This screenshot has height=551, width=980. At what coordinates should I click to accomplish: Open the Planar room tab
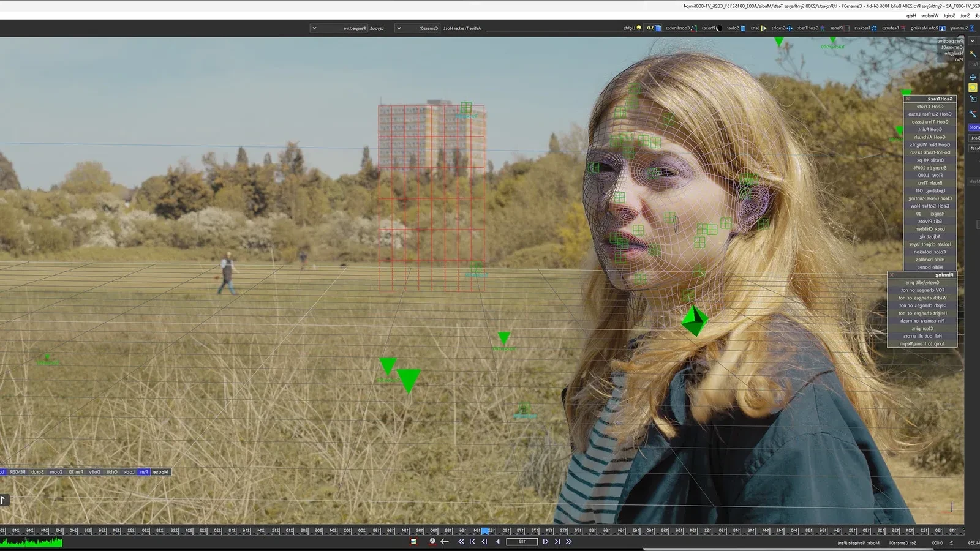pyautogui.click(x=839, y=28)
